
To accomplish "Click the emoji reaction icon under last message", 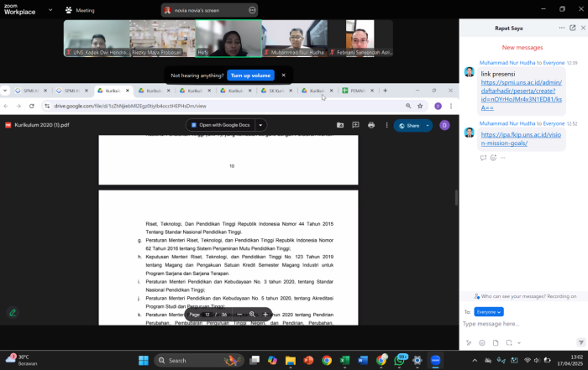I will coord(494,157).
